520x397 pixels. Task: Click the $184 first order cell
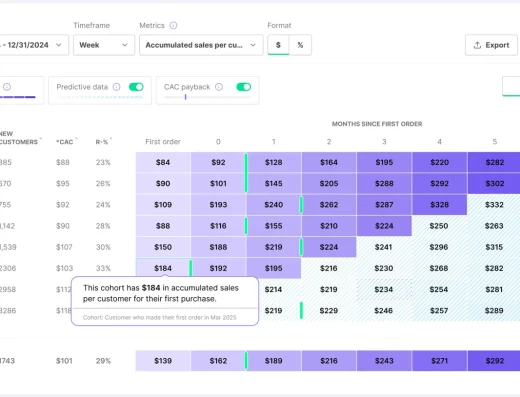[163, 268]
